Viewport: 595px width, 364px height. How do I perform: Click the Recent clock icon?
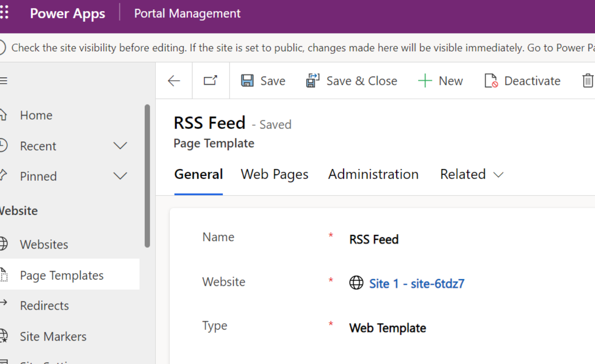3,146
